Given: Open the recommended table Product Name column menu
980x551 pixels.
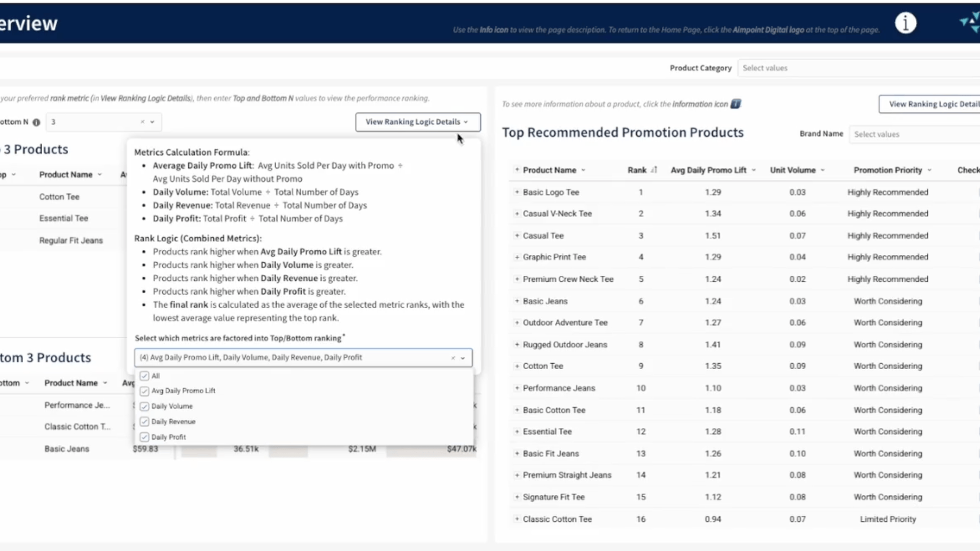Looking at the screenshot, I should pyautogui.click(x=583, y=170).
